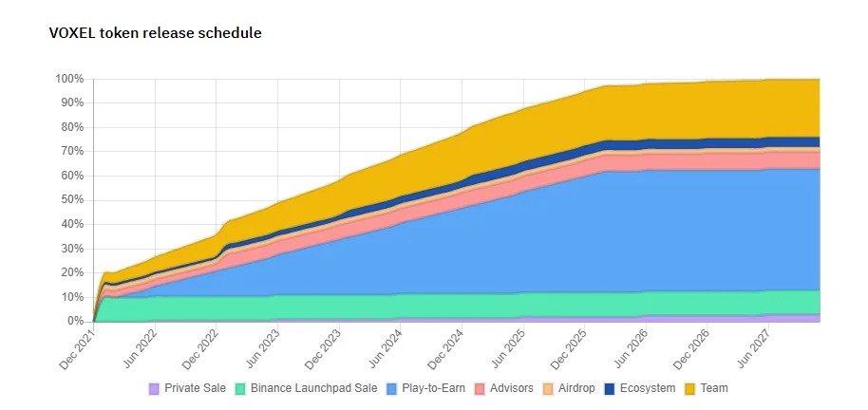
Task: Click the Private Sale purple legend swatch
Action: point(154,389)
